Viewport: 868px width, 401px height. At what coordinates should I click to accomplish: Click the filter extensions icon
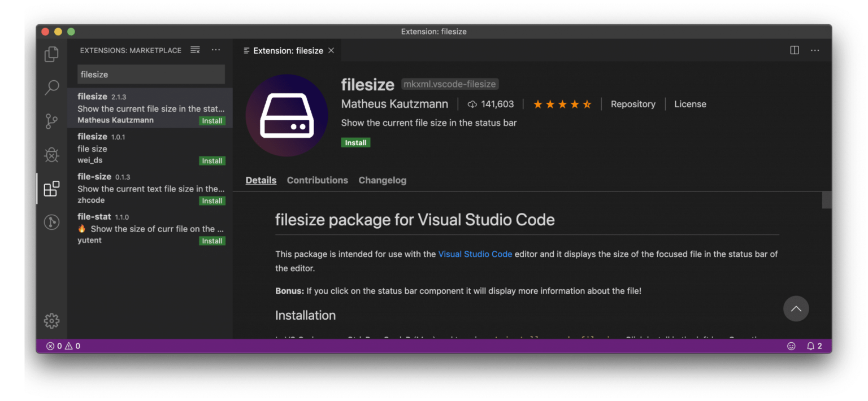(195, 50)
